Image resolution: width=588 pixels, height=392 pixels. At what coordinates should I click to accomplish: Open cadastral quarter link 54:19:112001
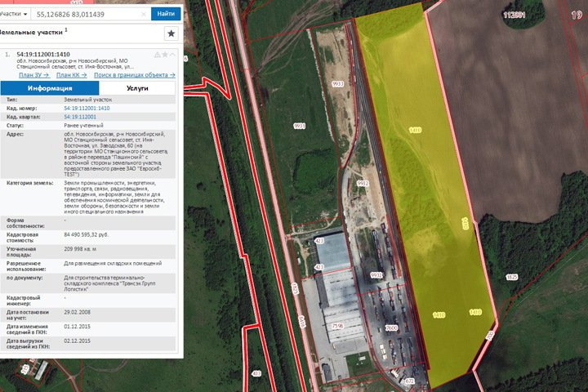[80, 117]
